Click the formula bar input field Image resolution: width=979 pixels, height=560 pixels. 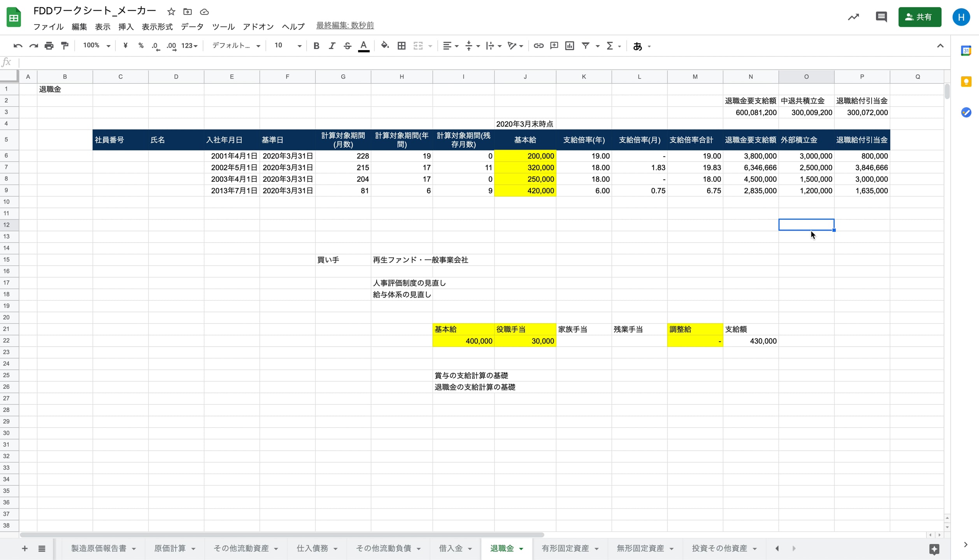[x=467, y=62]
